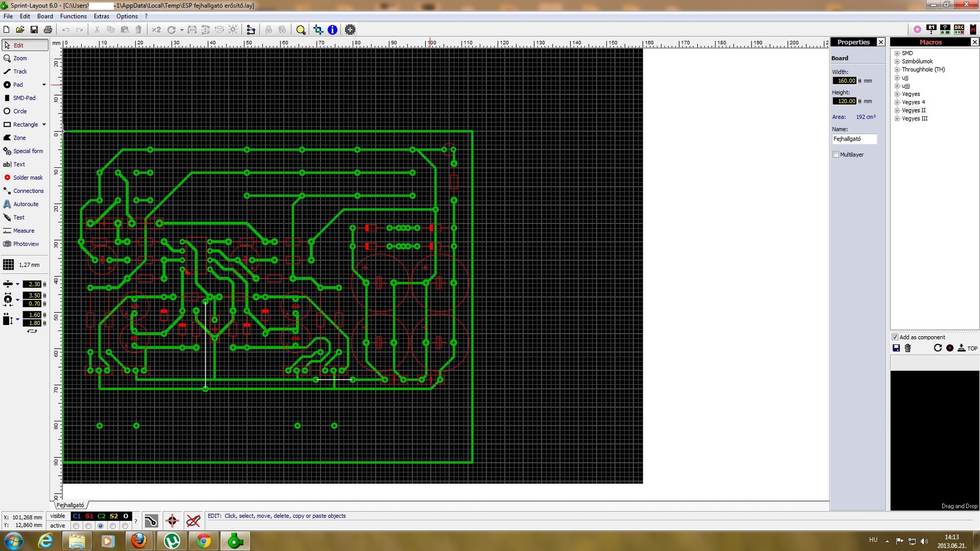The image size is (980, 551).
Task: Click the transparent crosshair toolbar icon
Action: 318,30
